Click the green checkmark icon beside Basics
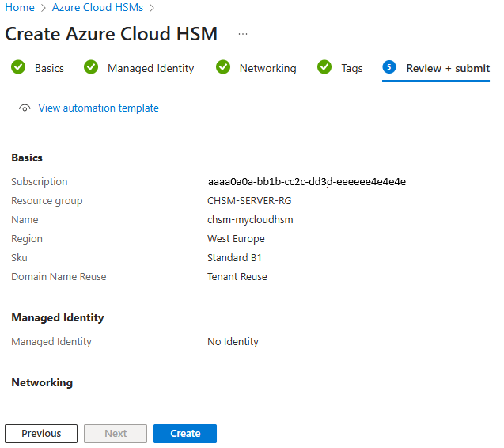This screenshot has width=504, height=448. pos(18,68)
